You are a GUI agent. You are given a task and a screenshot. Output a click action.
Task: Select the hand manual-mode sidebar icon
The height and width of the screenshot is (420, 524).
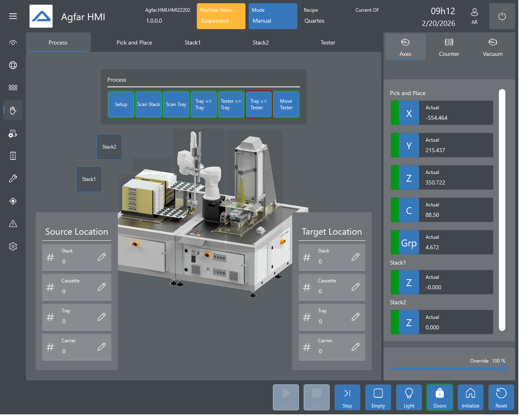(13, 110)
